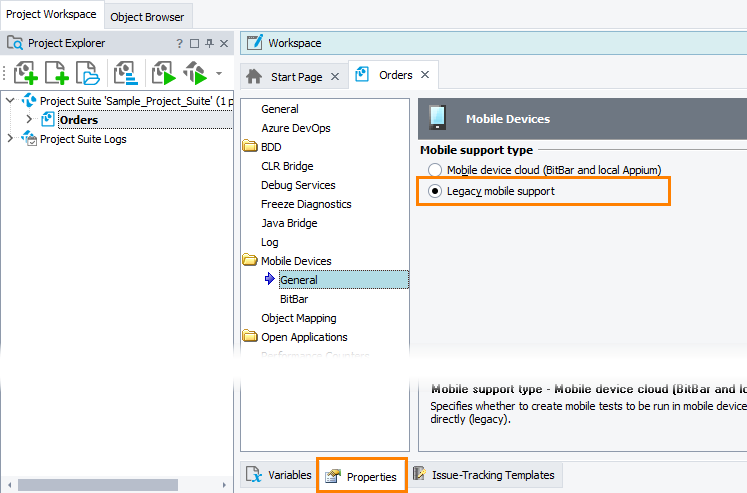
Task: Click the Add New Project toolbar icon
Action: point(26,73)
